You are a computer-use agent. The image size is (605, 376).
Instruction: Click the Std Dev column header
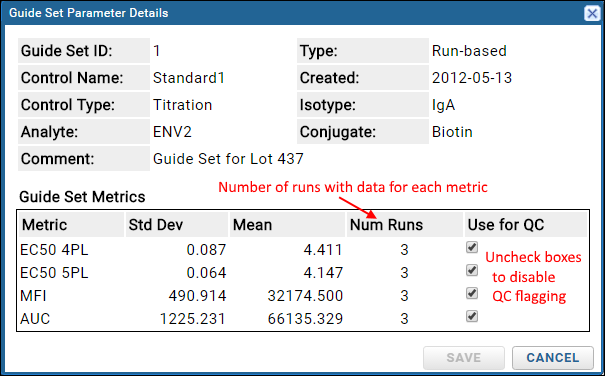pos(177,224)
